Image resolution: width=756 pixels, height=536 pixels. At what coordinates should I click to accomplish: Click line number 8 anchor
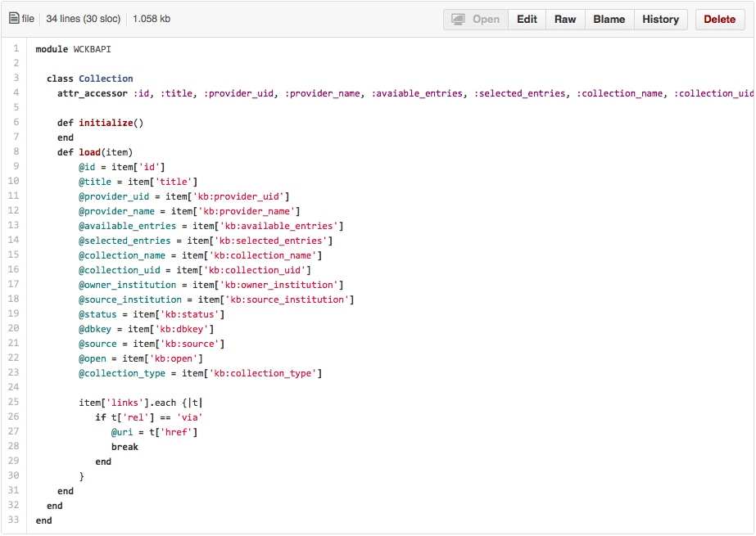click(16, 152)
